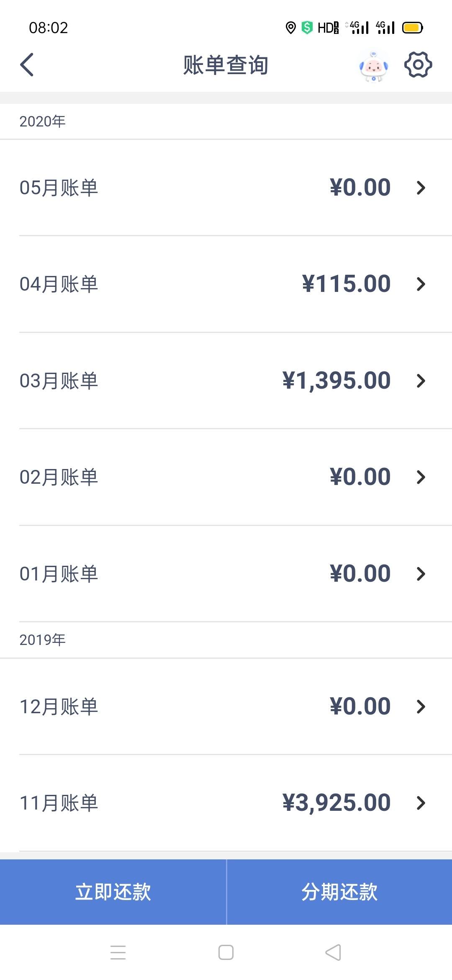
Task: Select the ¥3,925.00 amount
Action: click(x=336, y=803)
